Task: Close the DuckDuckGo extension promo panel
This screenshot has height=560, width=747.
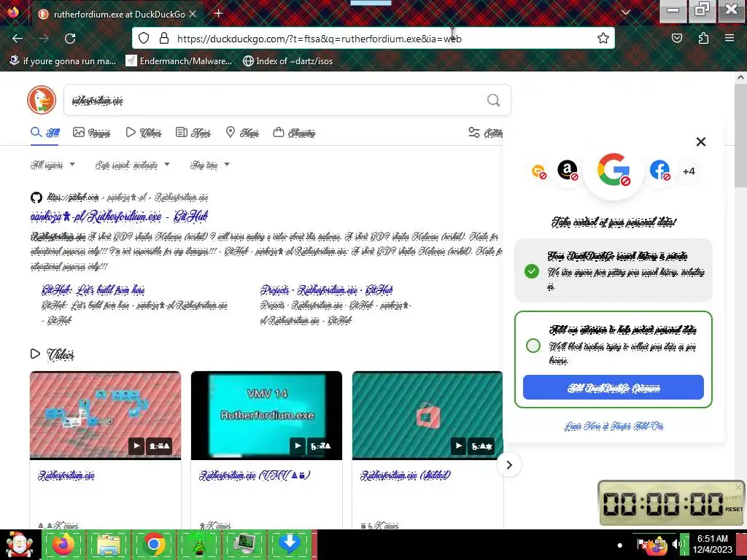Action: pos(701,142)
